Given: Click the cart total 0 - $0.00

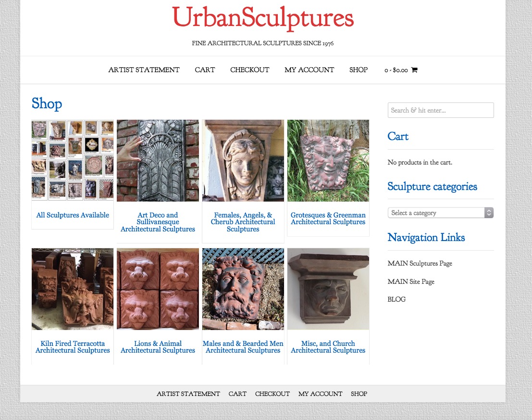Looking at the screenshot, I should [396, 70].
